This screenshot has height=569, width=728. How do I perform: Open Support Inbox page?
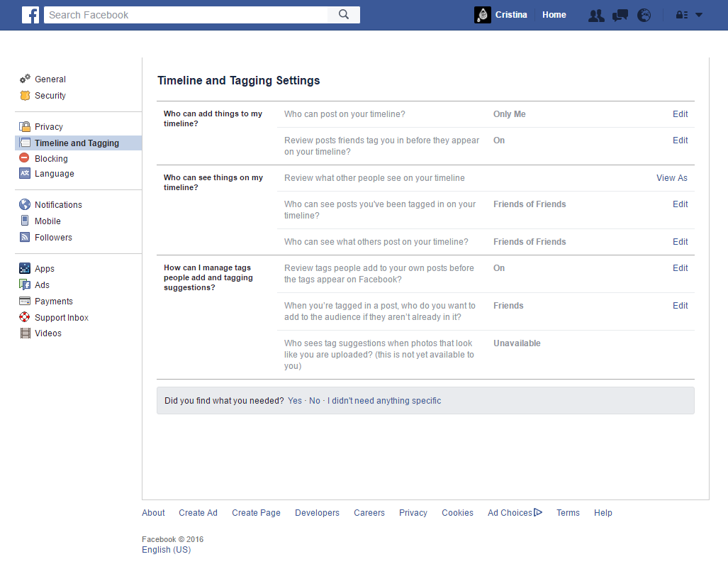[x=61, y=318]
